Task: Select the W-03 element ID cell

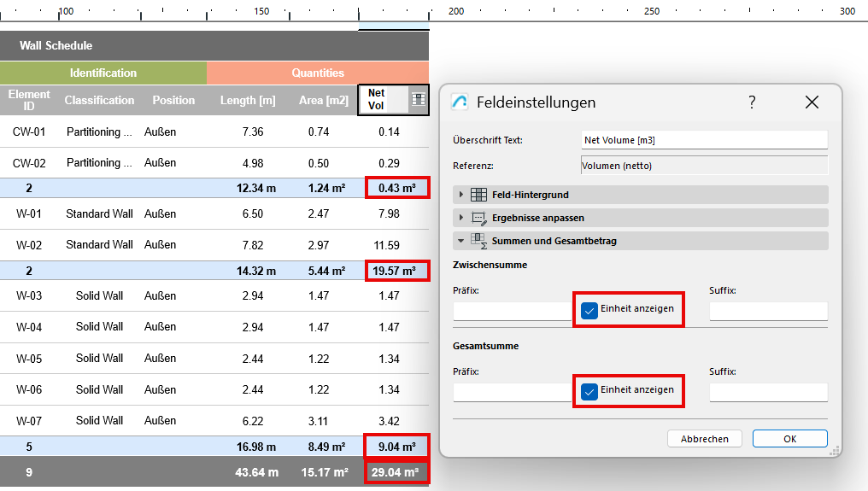Action: tap(29, 295)
